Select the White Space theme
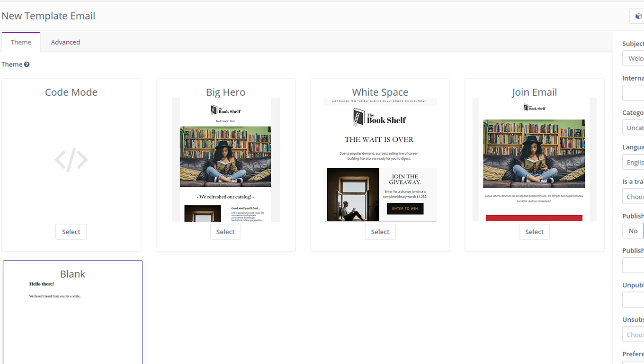 (380, 232)
